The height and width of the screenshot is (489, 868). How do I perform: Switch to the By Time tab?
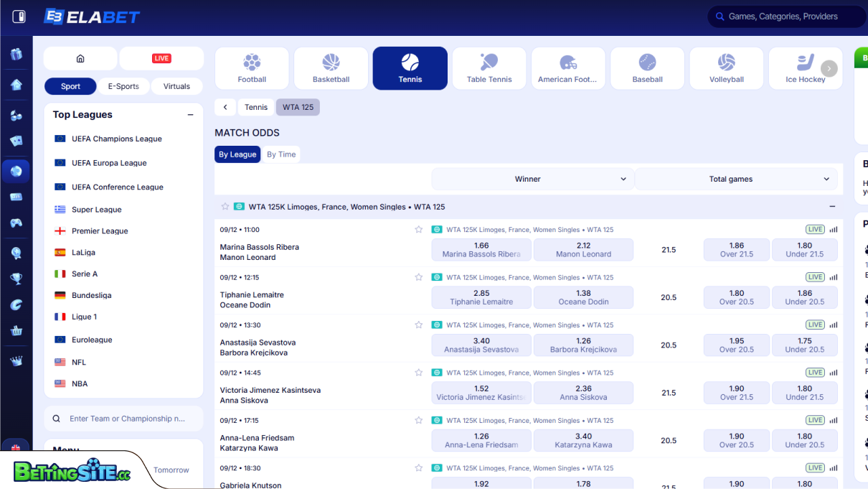point(280,154)
